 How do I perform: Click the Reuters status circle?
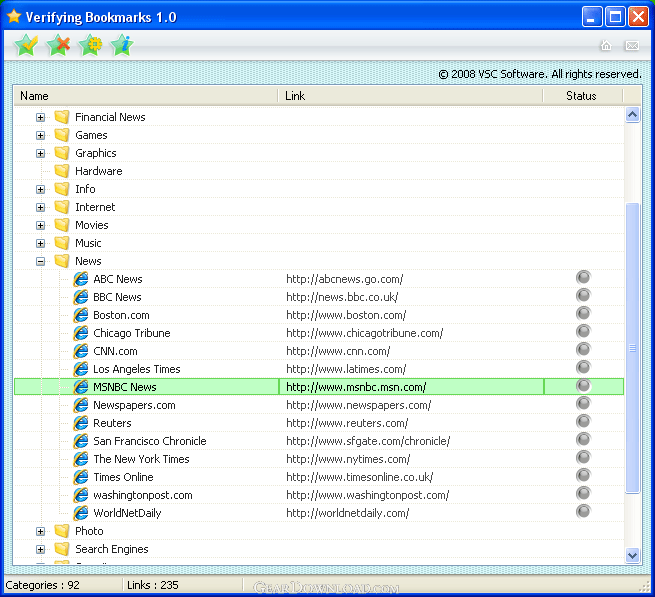coord(583,421)
